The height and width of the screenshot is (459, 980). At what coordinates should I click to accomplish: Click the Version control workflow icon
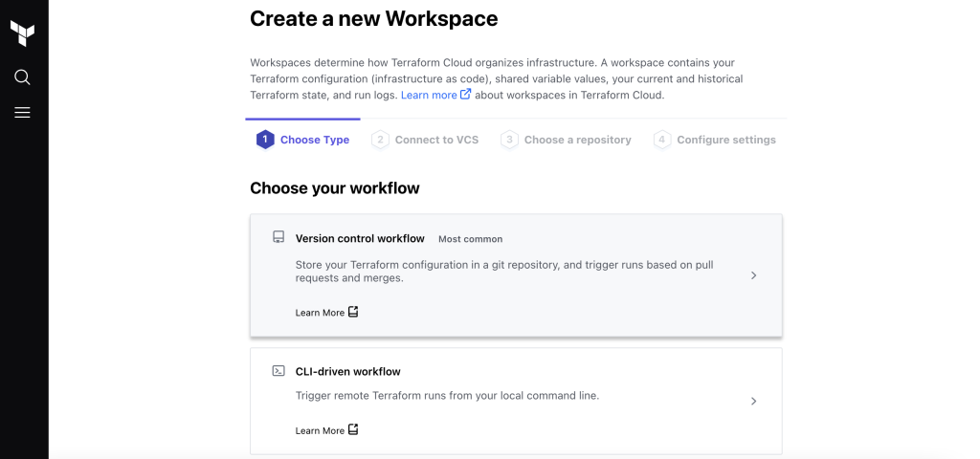pos(278,237)
